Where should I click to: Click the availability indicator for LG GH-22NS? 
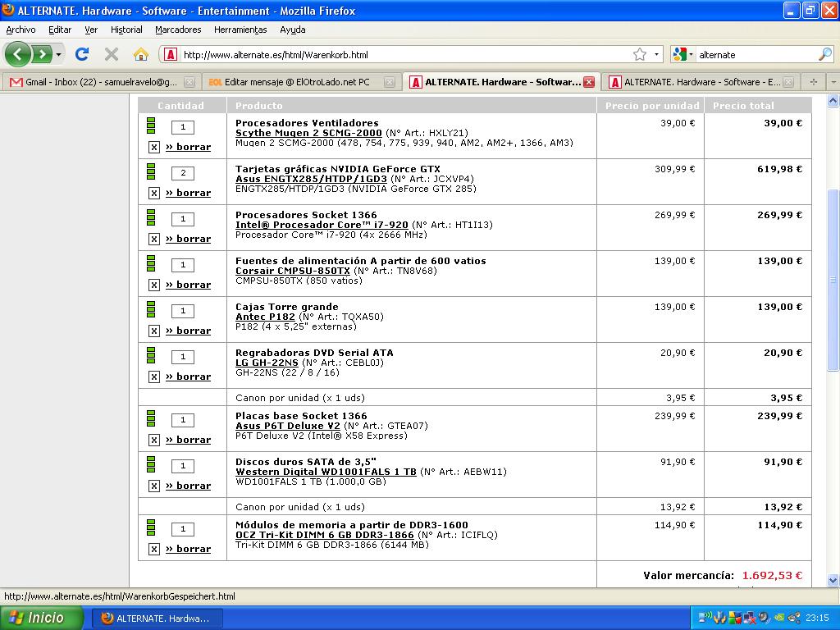(151, 355)
